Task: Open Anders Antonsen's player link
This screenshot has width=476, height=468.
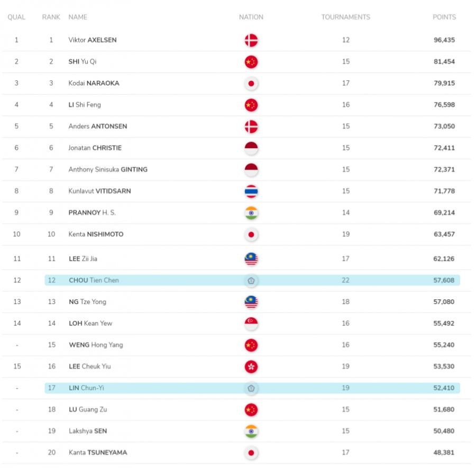Action: click(98, 126)
